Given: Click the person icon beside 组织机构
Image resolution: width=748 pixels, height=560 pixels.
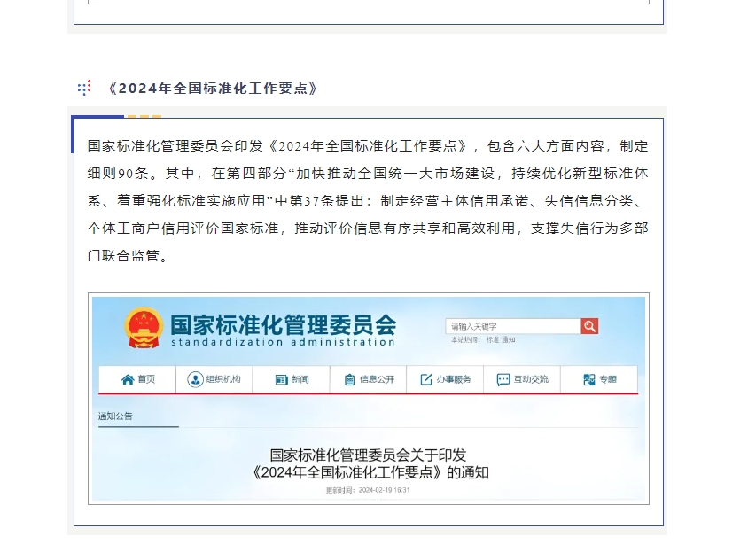Looking at the screenshot, I should (195, 380).
